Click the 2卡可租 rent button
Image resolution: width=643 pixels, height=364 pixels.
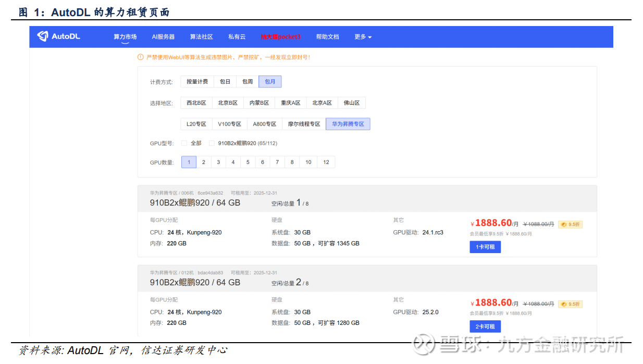pos(485,327)
